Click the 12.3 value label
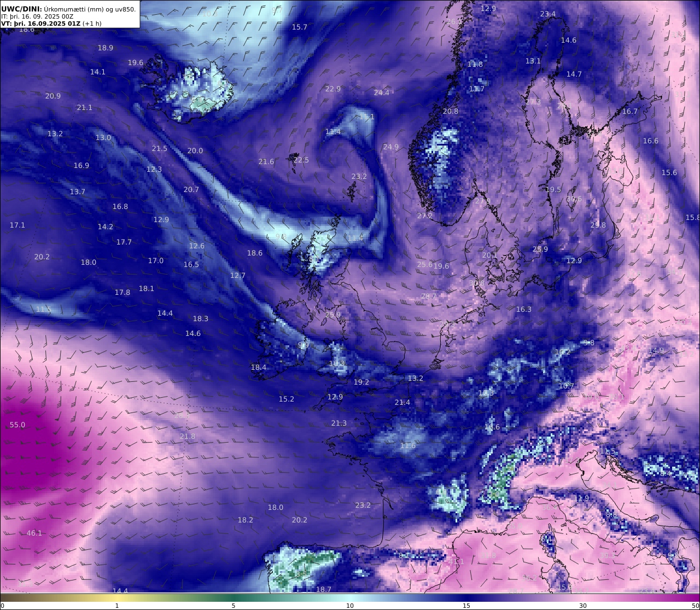This screenshot has height=610, width=700. click(154, 169)
